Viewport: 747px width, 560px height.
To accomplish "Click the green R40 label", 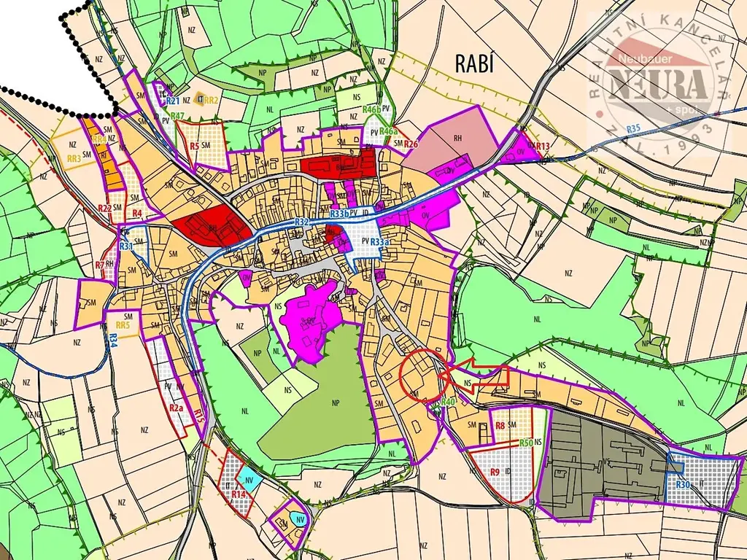I will (x=448, y=402).
